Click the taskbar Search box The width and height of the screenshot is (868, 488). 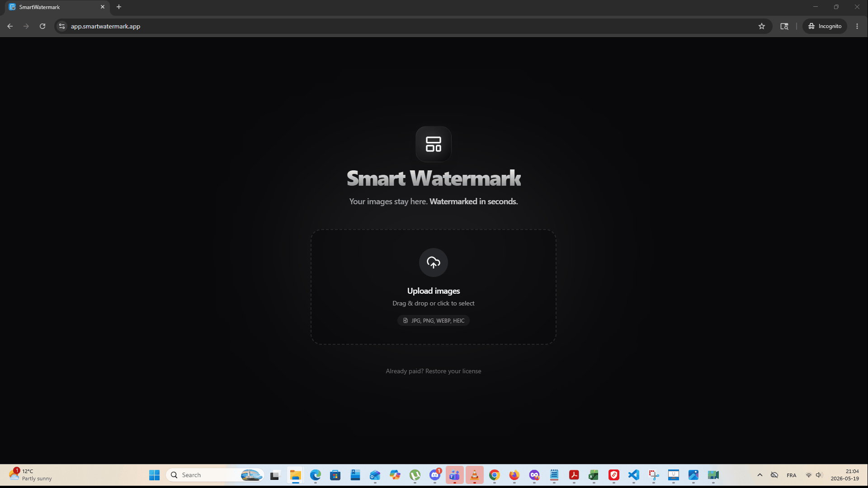[x=215, y=475]
